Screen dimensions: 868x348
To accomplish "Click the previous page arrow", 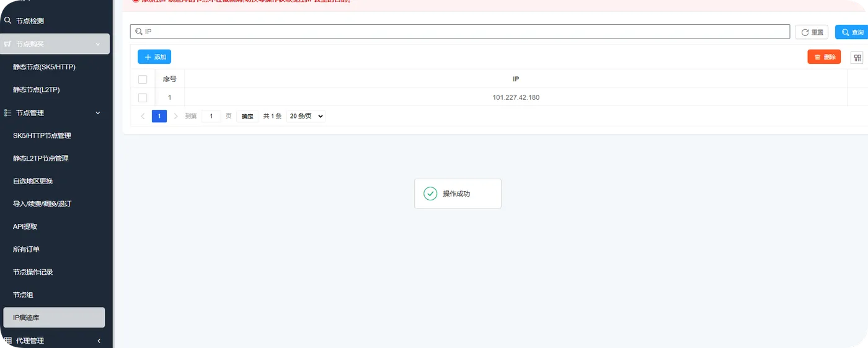I will (143, 116).
